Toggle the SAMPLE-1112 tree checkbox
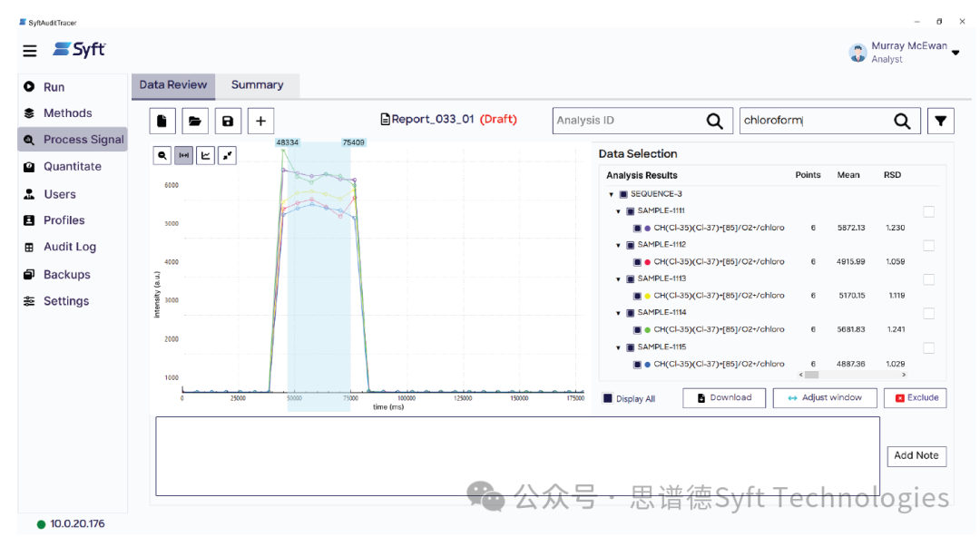 pyautogui.click(x=630, y=245)
